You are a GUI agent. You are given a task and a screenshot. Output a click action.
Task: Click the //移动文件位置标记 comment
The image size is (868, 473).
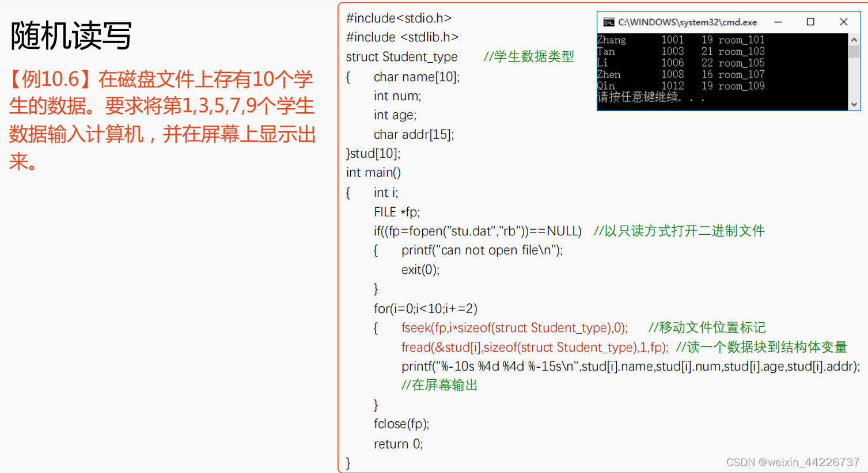click(x=707, y=327)
